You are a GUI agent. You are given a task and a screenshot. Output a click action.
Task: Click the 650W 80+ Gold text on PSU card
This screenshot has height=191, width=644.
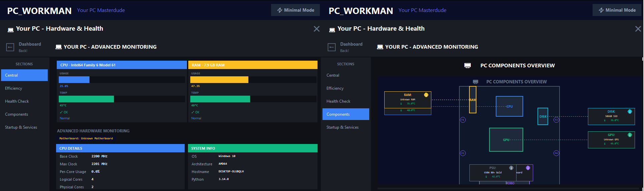493,173
